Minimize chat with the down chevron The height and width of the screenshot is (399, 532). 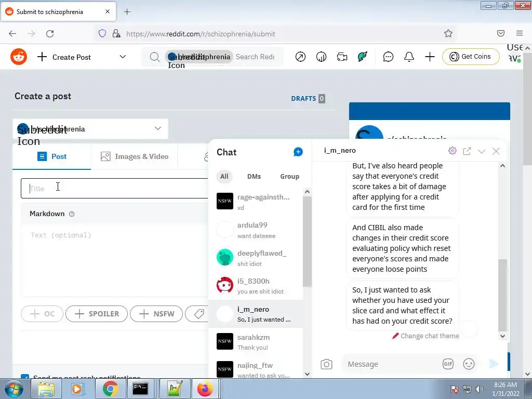[x=482, y=151]
